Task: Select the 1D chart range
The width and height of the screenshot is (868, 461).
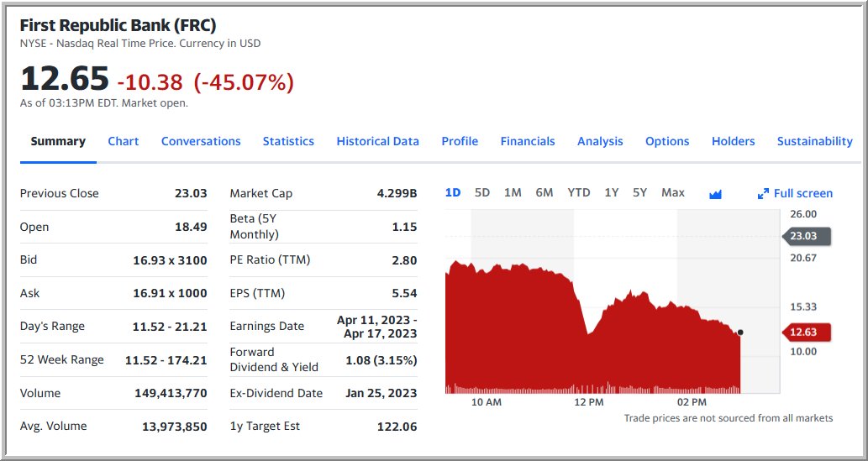Action: tap(453, 192)
